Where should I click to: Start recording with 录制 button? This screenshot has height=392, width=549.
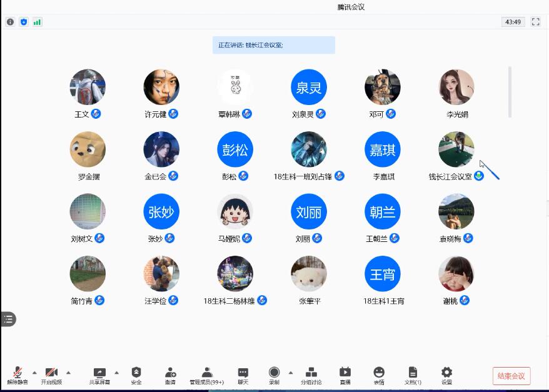click(x=274, y=374)
